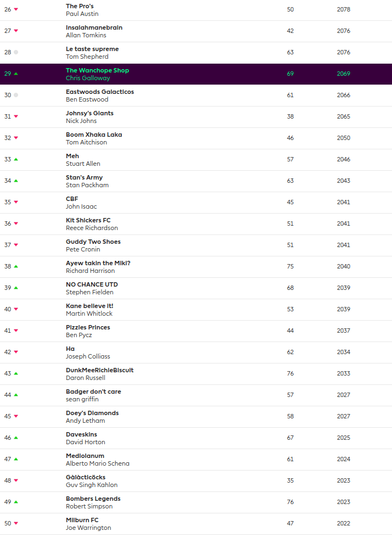Click the red down arrow beside rank 42
392x537 pixels.
coord(16,352)
